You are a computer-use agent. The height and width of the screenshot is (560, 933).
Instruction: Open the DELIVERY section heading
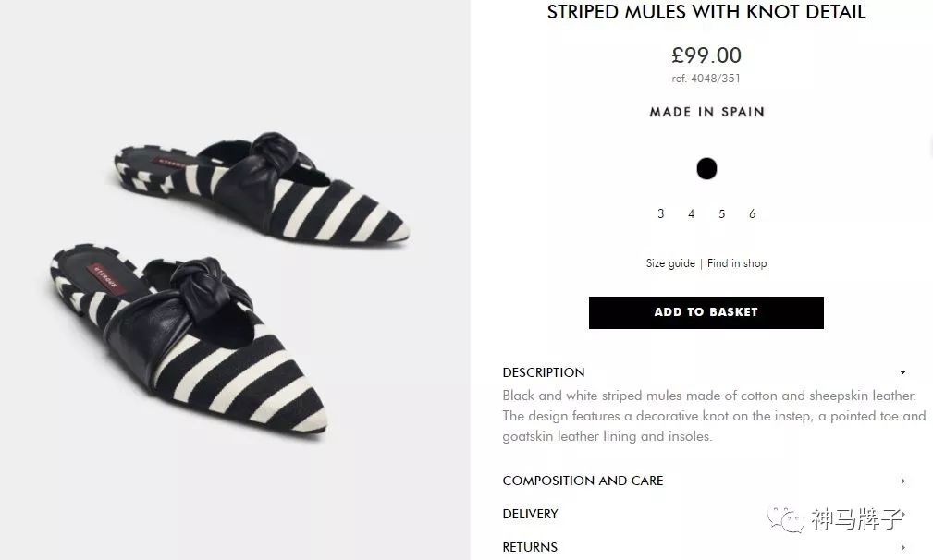(x=530, y=514)
